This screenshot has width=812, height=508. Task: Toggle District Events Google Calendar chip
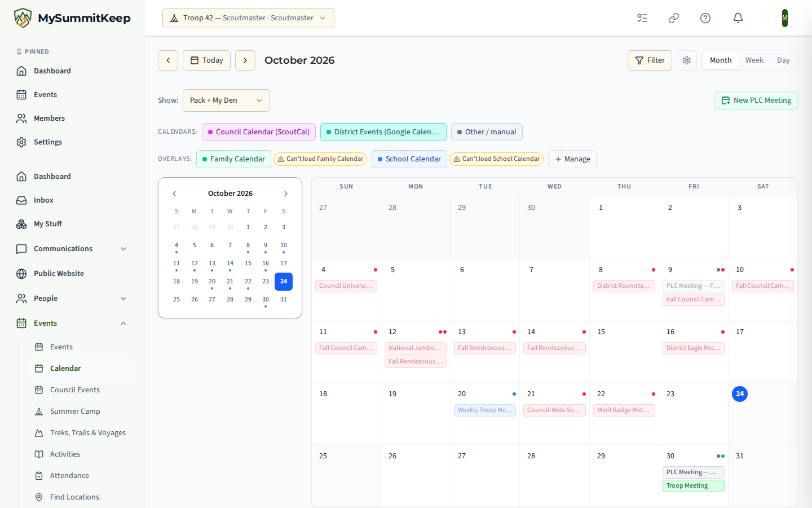pyautogui.click(x=383, y=132)
